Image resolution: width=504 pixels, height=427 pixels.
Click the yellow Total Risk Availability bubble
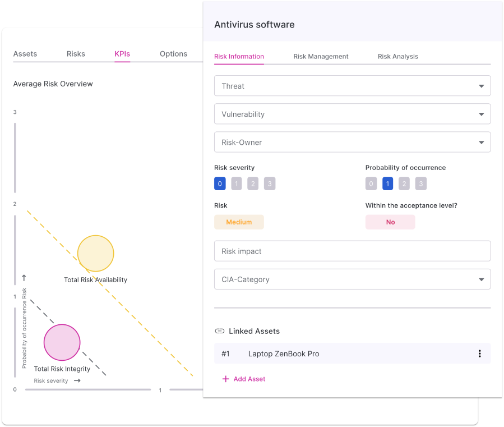[x=95, y=254]
